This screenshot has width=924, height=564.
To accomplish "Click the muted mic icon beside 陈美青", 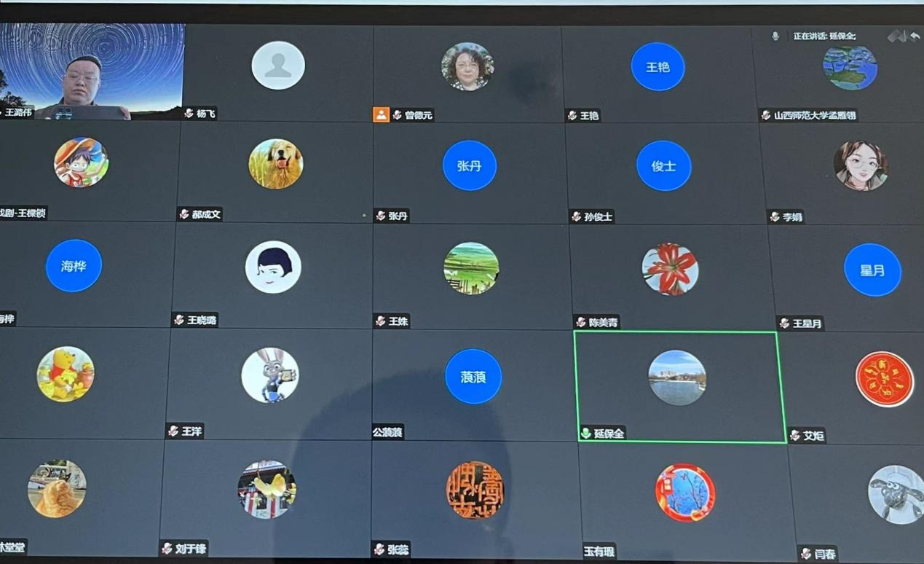I will pos(580,322).
